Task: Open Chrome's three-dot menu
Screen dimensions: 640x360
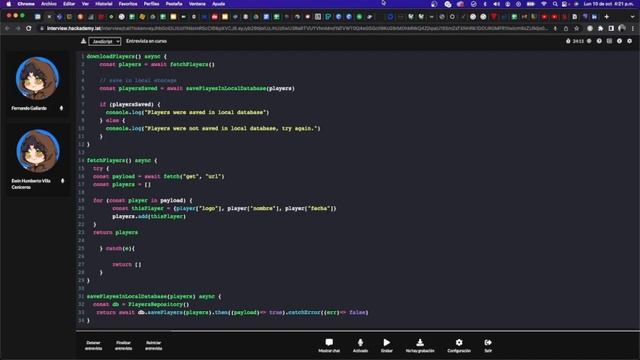Action: pos(633,29)
